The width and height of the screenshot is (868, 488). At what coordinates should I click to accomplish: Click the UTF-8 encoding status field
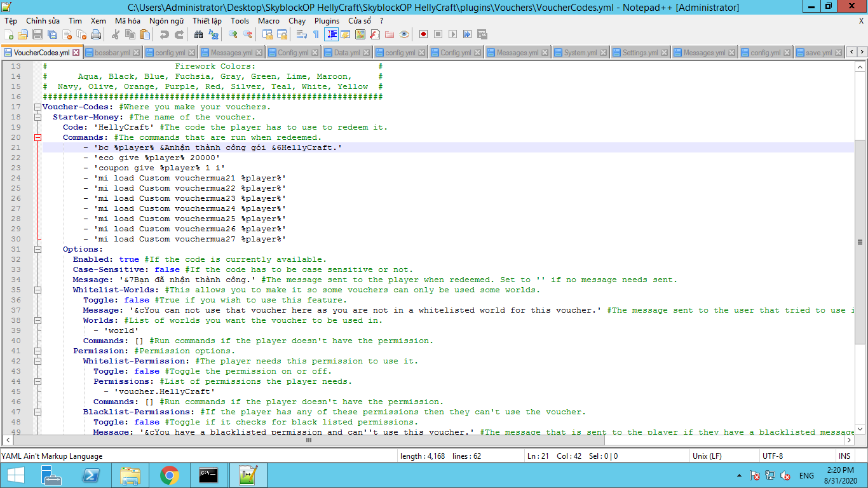(773, 456)
